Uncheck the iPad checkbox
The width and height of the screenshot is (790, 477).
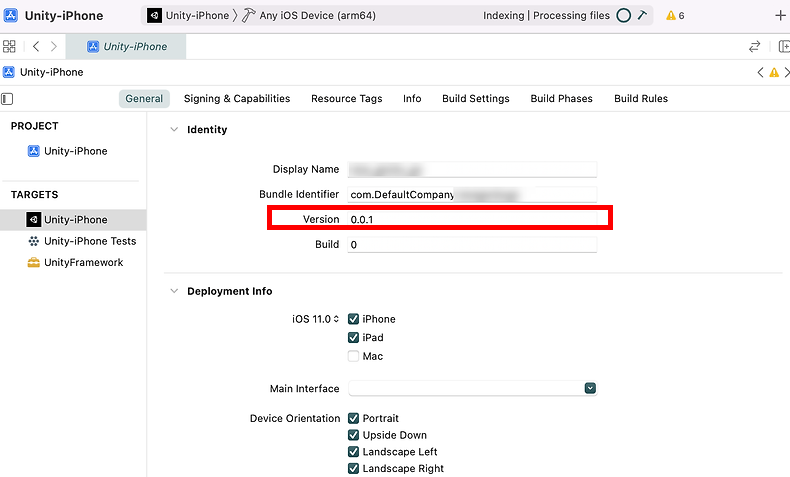(x=353, y=337)
